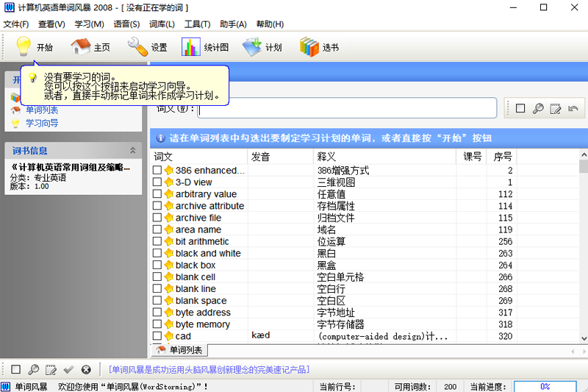Sort by 课号 column header

tap(471, 157)
